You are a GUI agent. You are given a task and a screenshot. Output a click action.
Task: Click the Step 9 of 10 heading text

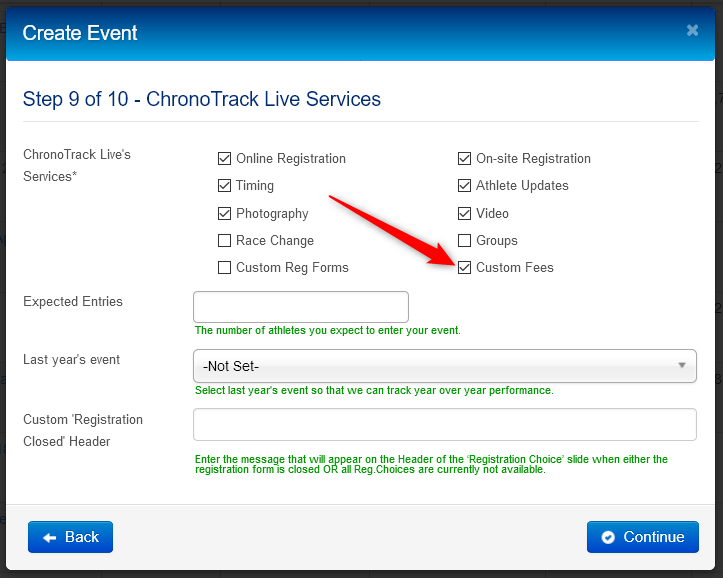[201, 99]
